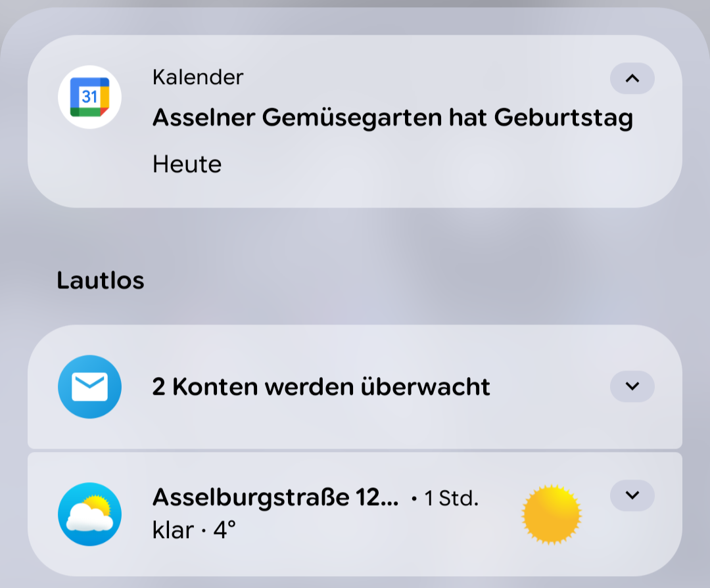
Task: Tap the Google Calendar app icon
Action: (89, 97)
